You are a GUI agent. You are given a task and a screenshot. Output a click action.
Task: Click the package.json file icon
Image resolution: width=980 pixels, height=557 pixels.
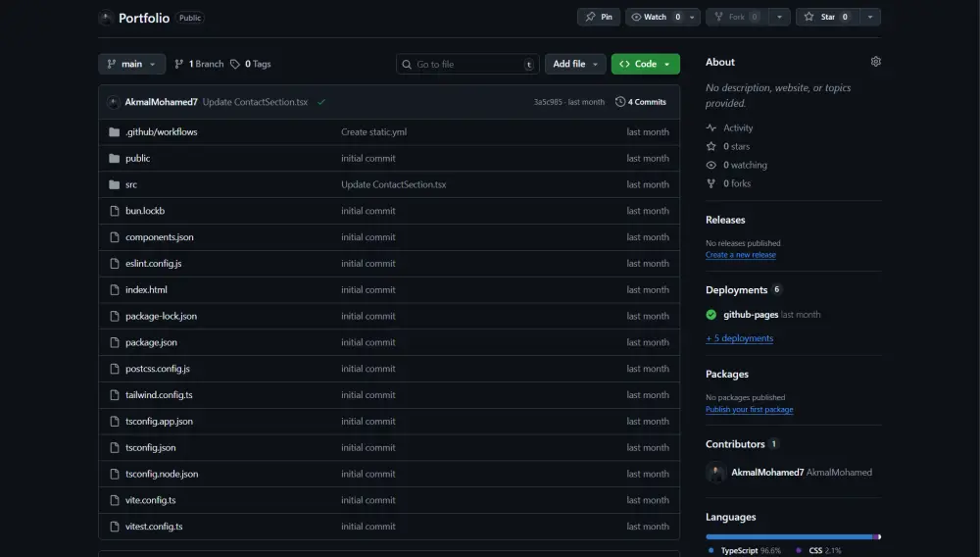click(x=115, y=342)
